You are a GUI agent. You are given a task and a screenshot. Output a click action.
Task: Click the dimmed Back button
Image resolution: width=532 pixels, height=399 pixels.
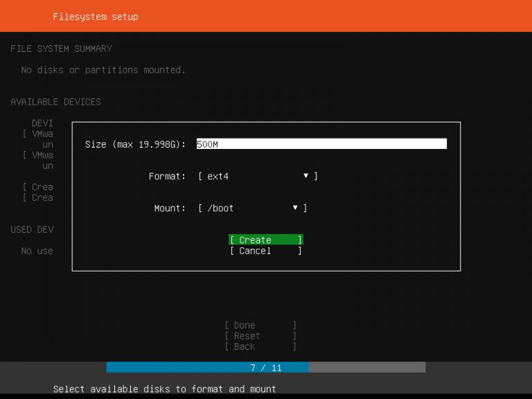point(260,346)
